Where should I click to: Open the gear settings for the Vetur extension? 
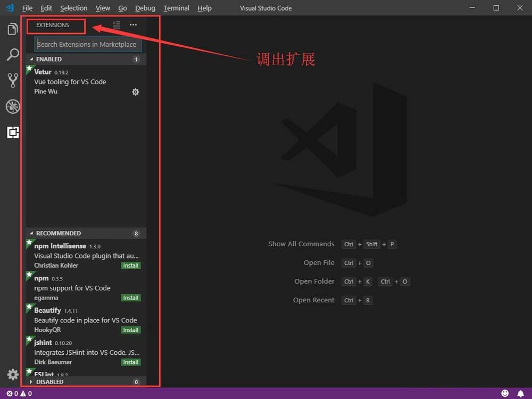[x=135, y=92]
